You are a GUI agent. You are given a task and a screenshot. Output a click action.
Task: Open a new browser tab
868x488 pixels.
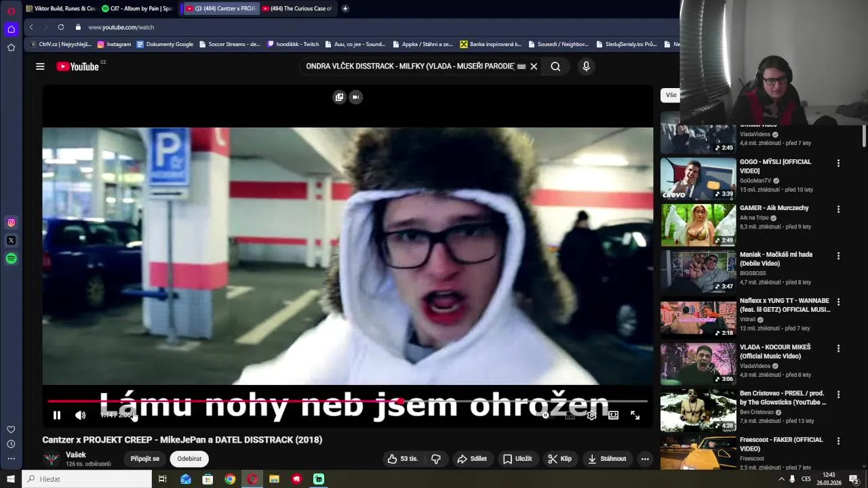[x=345, y=8]
